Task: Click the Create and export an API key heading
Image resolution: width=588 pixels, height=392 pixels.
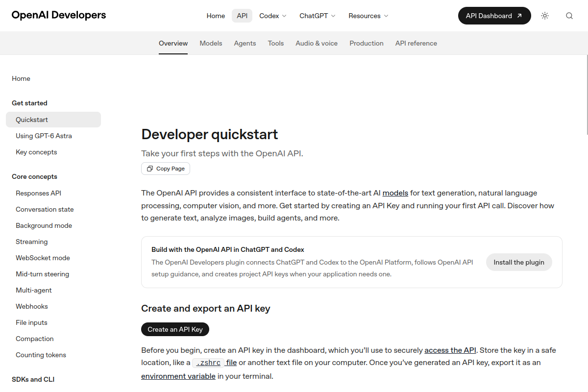Action: 206,308
